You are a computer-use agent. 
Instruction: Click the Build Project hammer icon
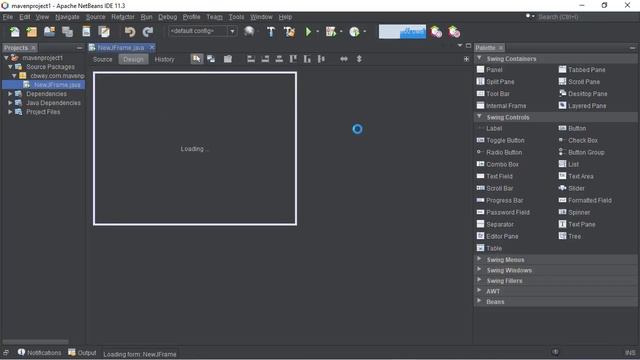point(271,31)
